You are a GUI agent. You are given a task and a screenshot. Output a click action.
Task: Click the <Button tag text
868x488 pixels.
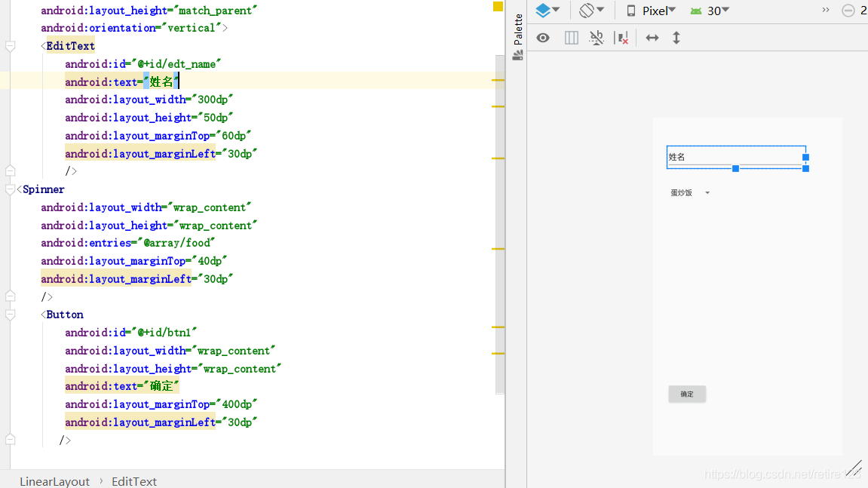click(62, 315)
